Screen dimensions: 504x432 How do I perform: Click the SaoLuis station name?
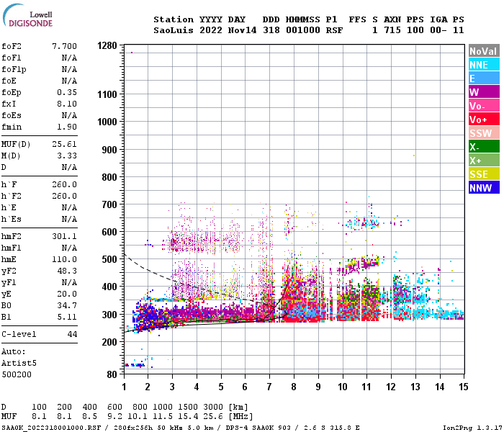174,30
